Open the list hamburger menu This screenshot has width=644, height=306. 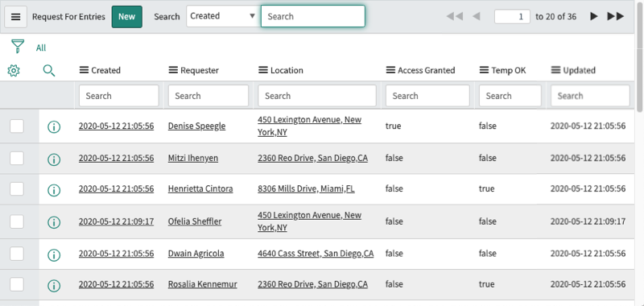[15, 17]
